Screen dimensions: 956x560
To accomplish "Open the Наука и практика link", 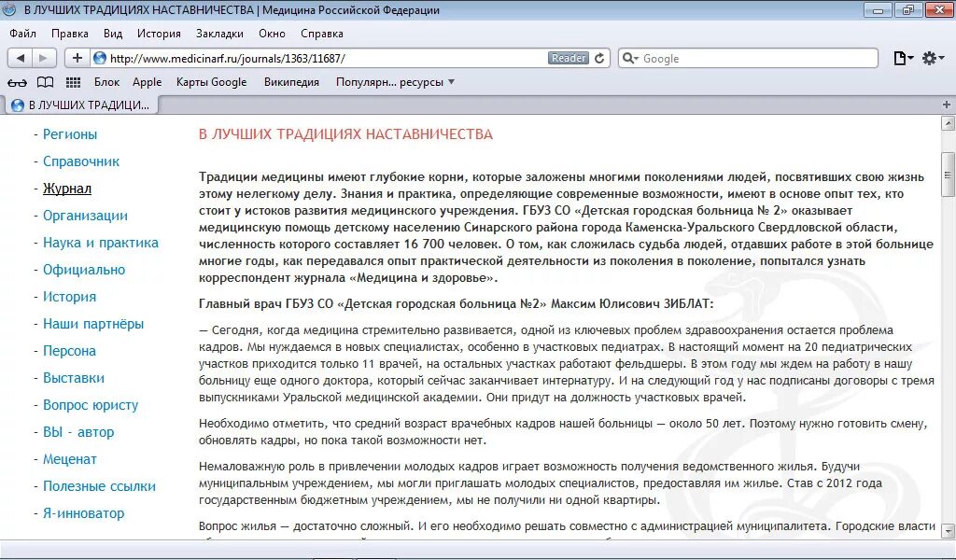I will click(101, 243).
